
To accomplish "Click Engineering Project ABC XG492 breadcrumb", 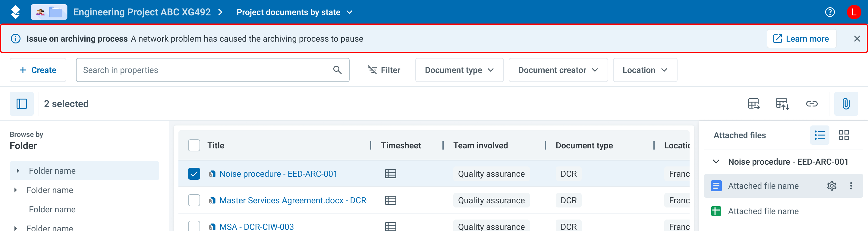I will (x=142, y=12).
